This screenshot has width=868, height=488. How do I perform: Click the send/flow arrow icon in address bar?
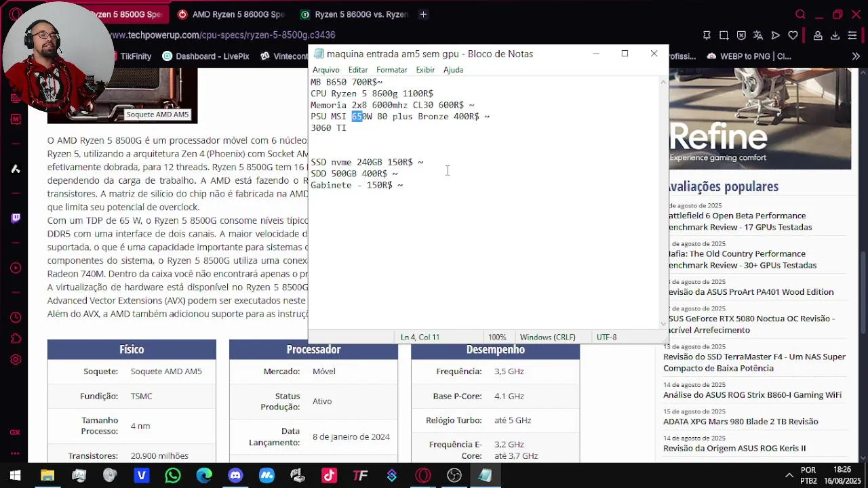(775, 35)
